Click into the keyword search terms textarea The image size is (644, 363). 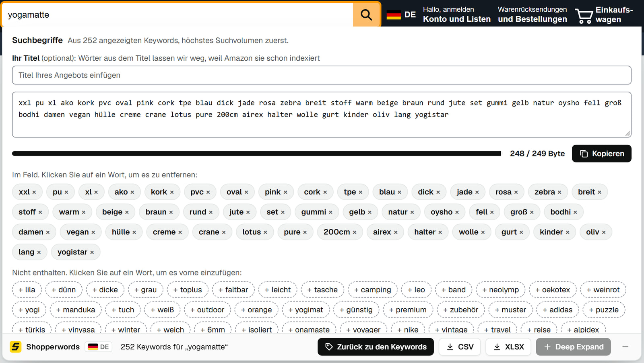(x=322, y=115)
